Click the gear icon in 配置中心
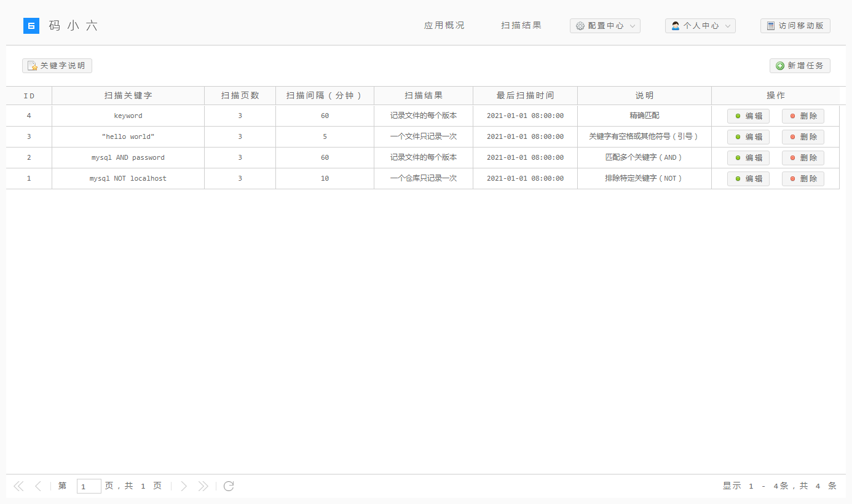 (x=580, y=26)
